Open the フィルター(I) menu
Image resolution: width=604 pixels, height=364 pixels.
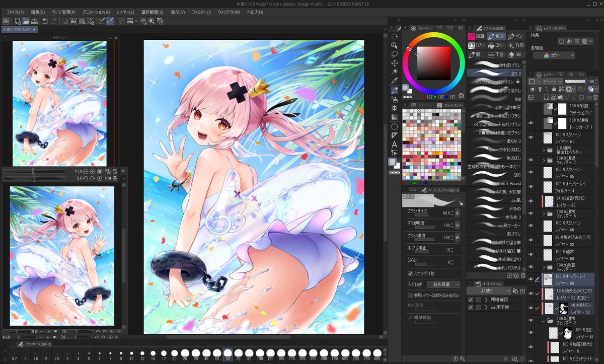pyautogui.click(x=201, y=12)
